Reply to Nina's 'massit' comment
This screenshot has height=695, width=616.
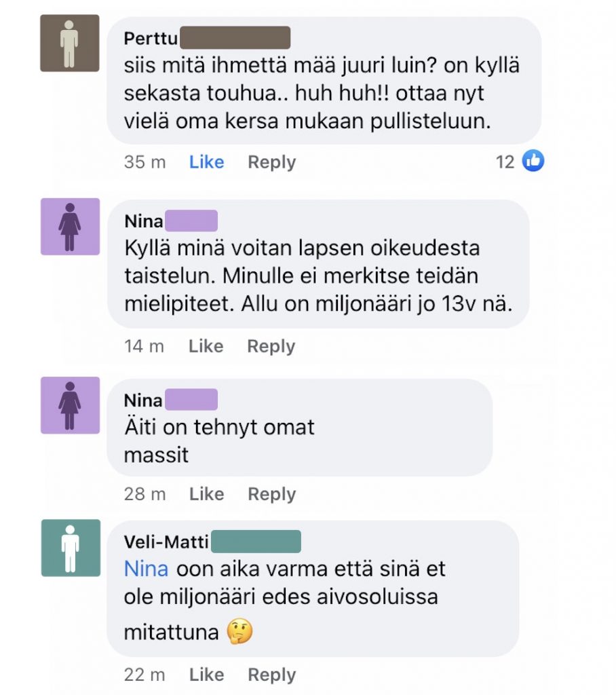[x=271, y=494]
